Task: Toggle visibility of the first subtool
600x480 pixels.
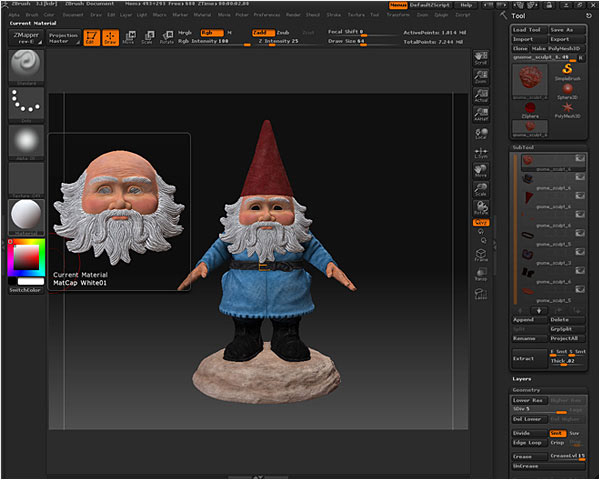Action: coord(580,158)
